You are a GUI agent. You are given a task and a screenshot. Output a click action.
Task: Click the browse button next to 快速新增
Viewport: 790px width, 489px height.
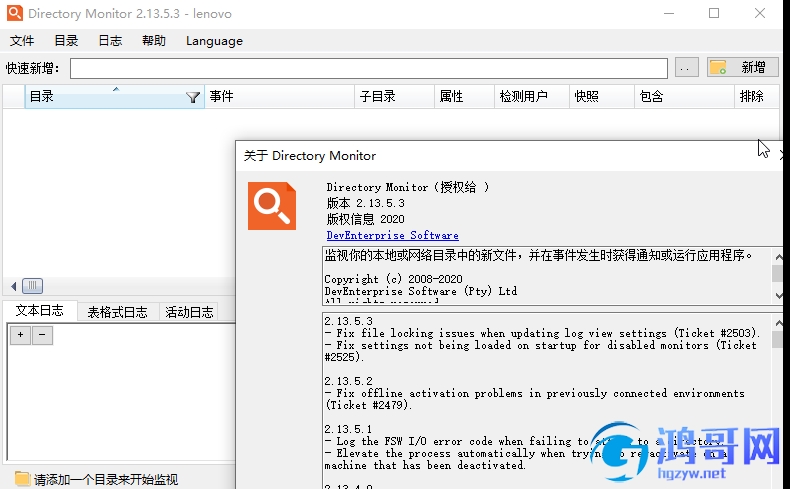pos(686,67)
